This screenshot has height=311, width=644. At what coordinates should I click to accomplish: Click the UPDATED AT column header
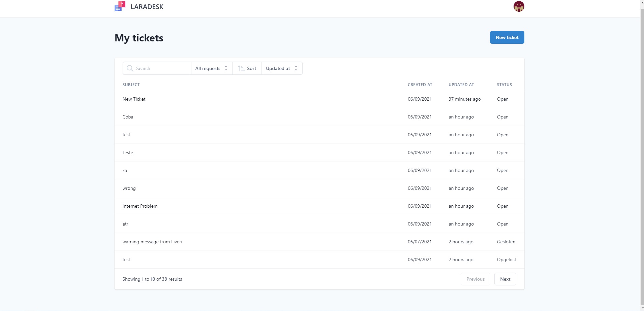pyautogui.click(x=461, y=85)
